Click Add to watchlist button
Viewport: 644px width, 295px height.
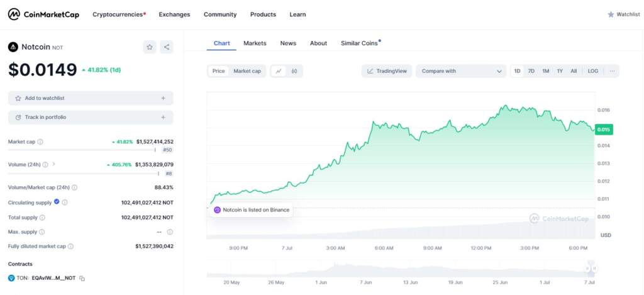[91, 98]
